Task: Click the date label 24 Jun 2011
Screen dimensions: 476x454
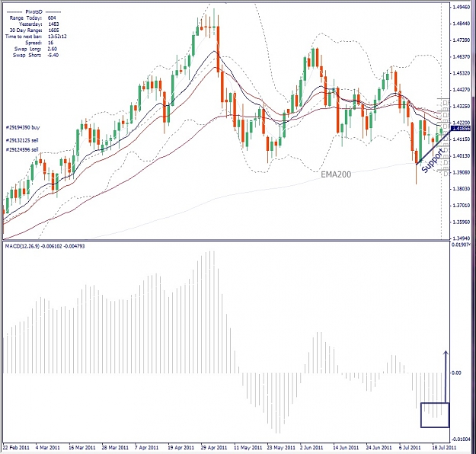Action: (x=379, y=448)
